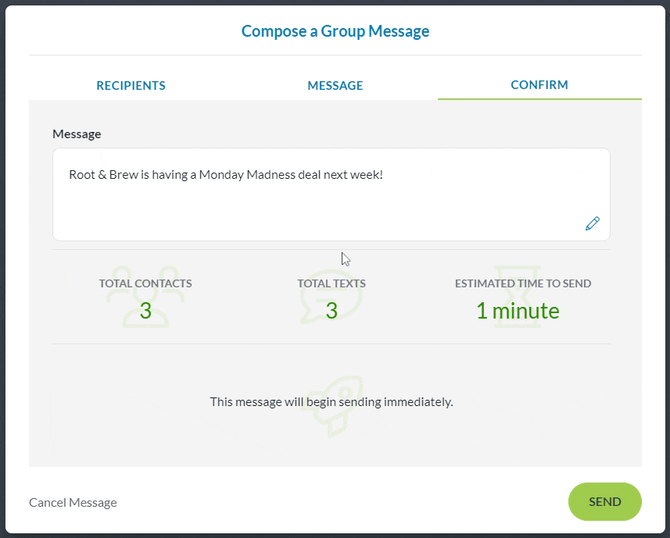Image resolution: width=670 pixels, height=538 pixels.
Task: Click the "Compose a Group Message" title
Action: click(335, 31)
